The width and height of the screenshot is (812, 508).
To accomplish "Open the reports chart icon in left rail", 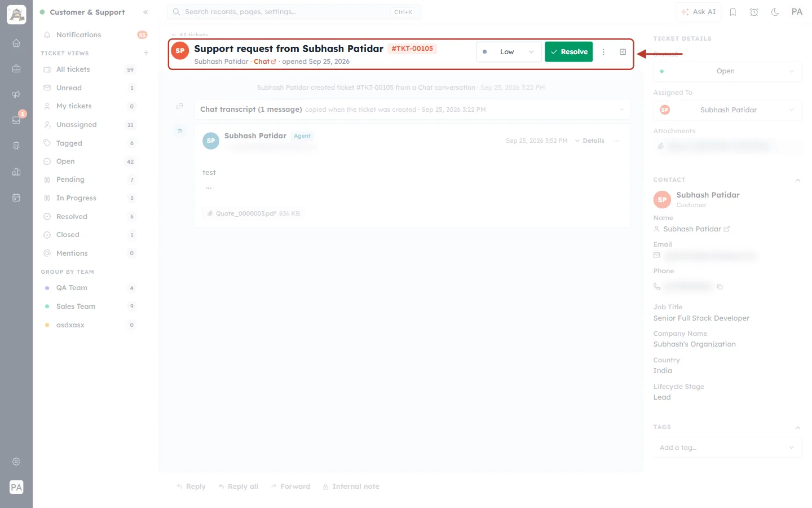I will [x=16, y=172].
